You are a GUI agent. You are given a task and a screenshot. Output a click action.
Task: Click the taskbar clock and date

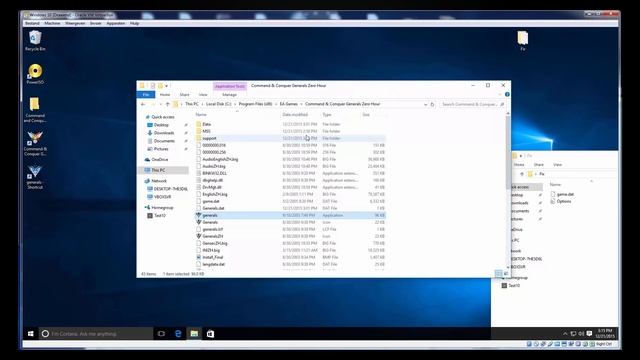pyautogui.click(x=604, y=333)
